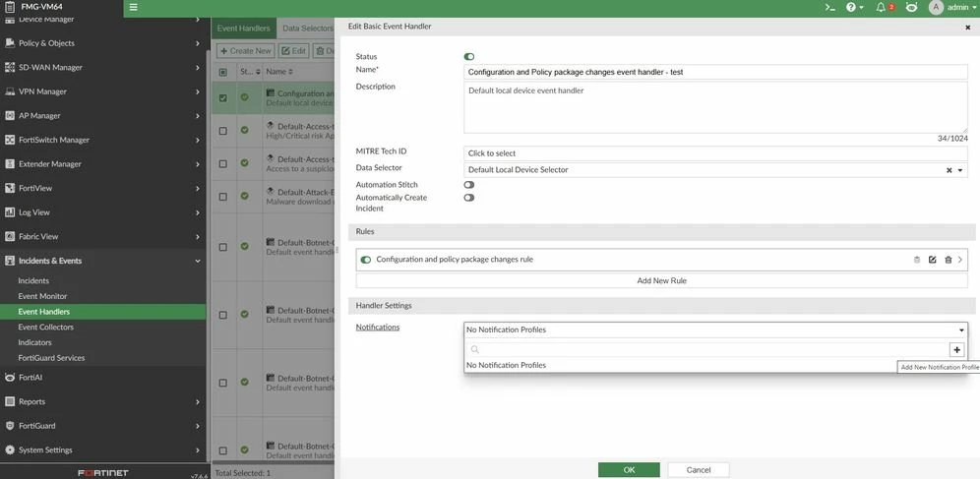Collapse the Incidents & Events menu
The image size is (980, 479).
tap(198, 261)
